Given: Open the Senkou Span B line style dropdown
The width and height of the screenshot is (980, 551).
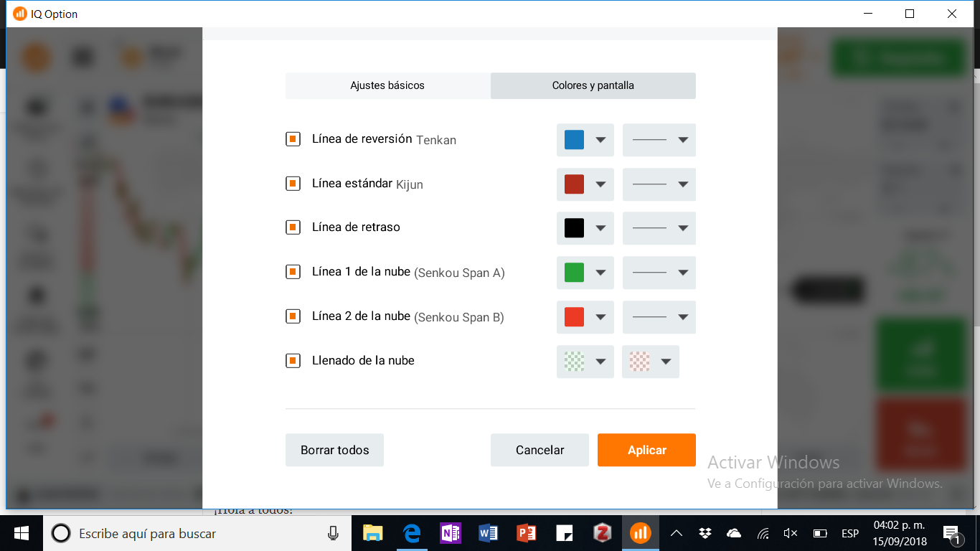Looking at the screenshot, I should click(x=659, y=317).
